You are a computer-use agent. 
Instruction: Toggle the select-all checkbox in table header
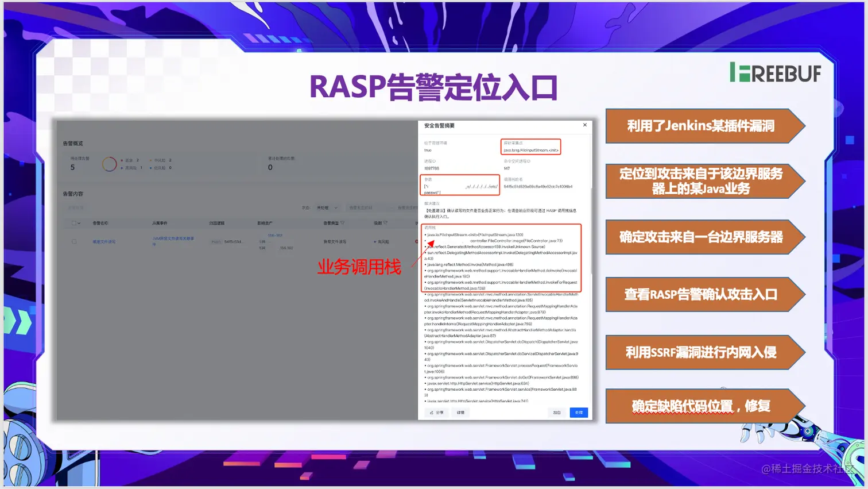(x=73, y=223)
